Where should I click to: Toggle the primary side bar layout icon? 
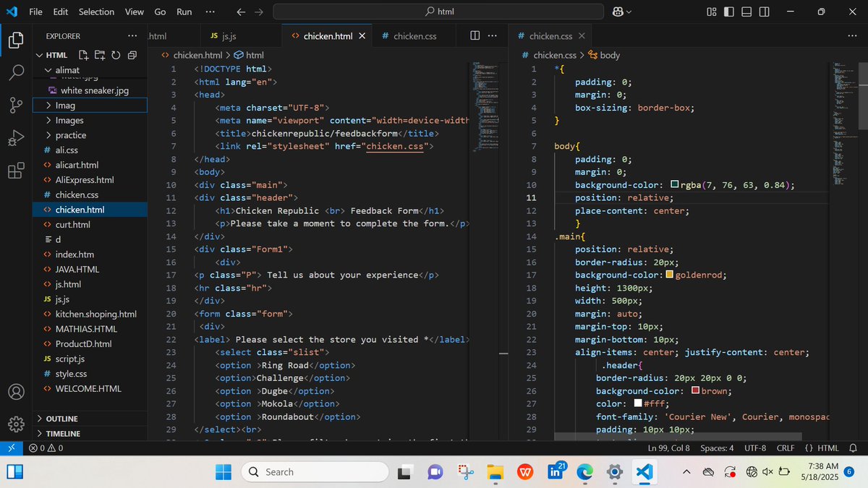coord(728,12)
